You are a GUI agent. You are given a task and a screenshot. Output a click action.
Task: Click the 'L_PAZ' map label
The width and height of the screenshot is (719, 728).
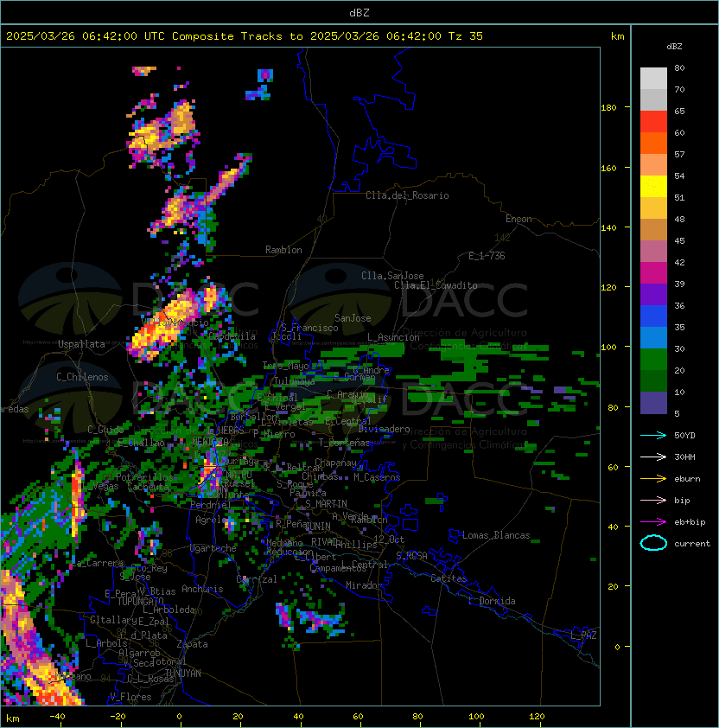pos(583,635)
